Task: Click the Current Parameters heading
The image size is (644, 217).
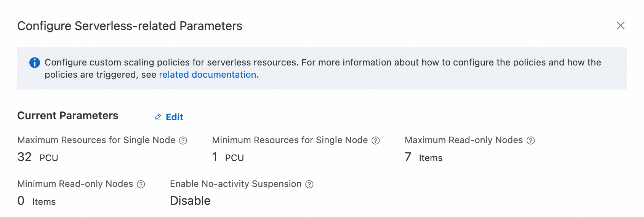Action: click(x=68, y=116)
